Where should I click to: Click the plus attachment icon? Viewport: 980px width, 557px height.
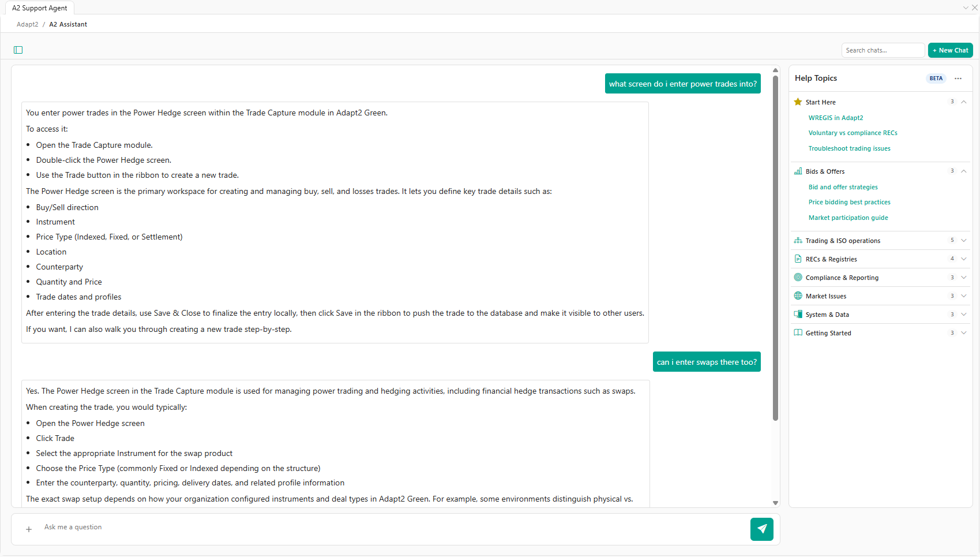coord(29,529)
